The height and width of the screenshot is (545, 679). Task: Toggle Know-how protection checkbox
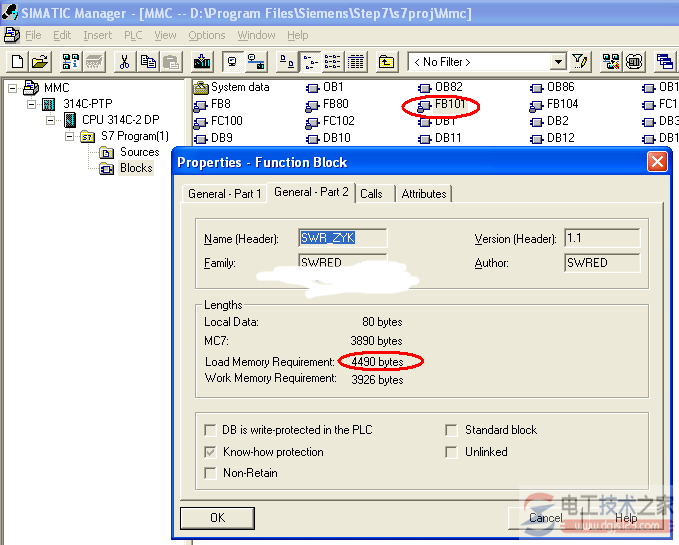[210, 452]
